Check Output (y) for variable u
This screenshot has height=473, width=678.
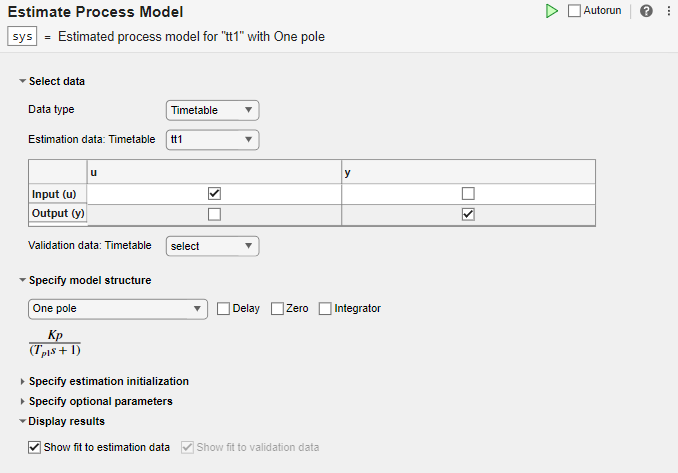click(x=214, y=214)
